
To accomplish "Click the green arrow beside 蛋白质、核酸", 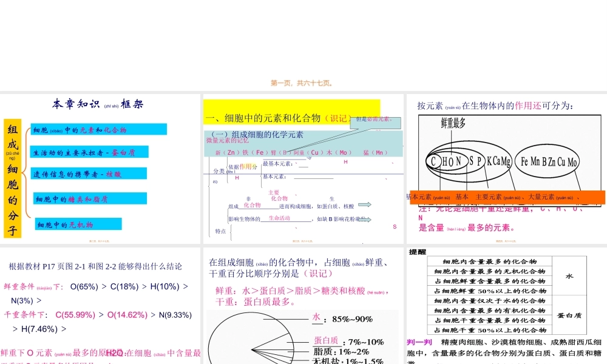I will point(365,204).
